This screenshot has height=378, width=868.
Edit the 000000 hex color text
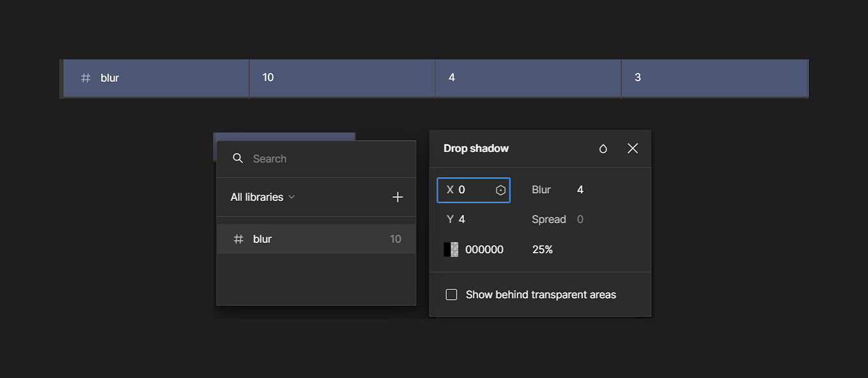pyautogui.click(x=483, y=249)
